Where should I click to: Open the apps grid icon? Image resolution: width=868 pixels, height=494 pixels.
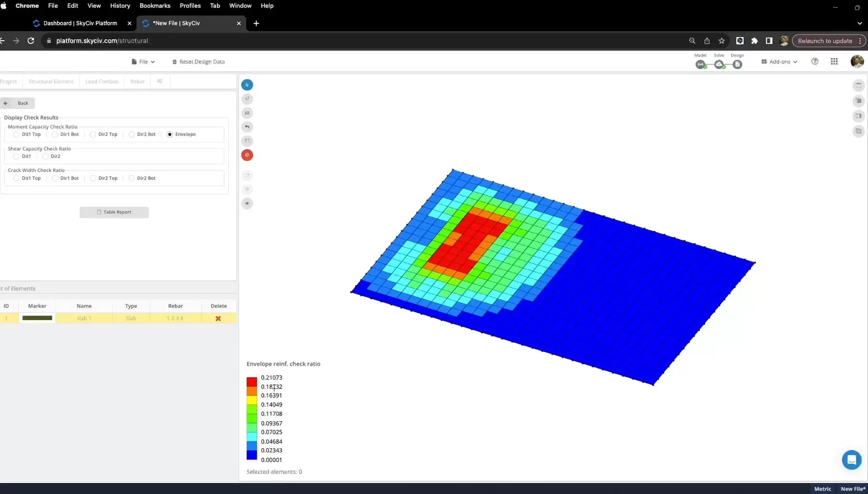coord(834,61)
